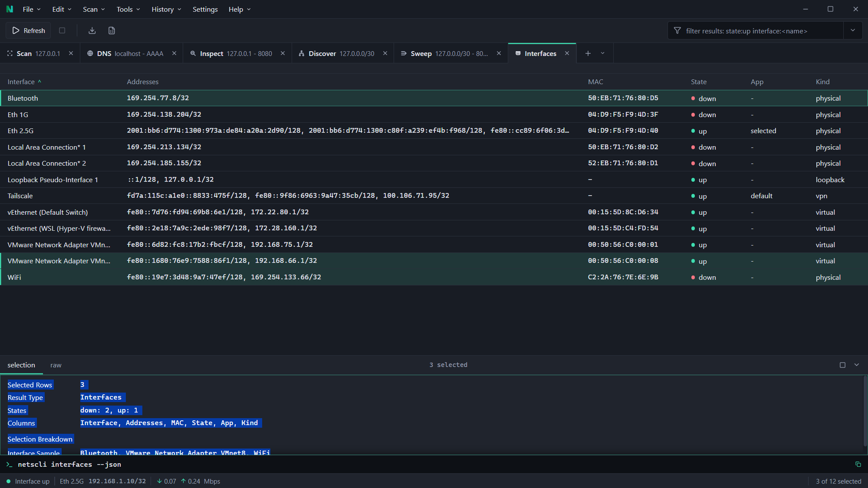Image resolution: width=868 pixels, height=488 pixels.
Task: Click the filter funnel icon
Action: point(677,31)
